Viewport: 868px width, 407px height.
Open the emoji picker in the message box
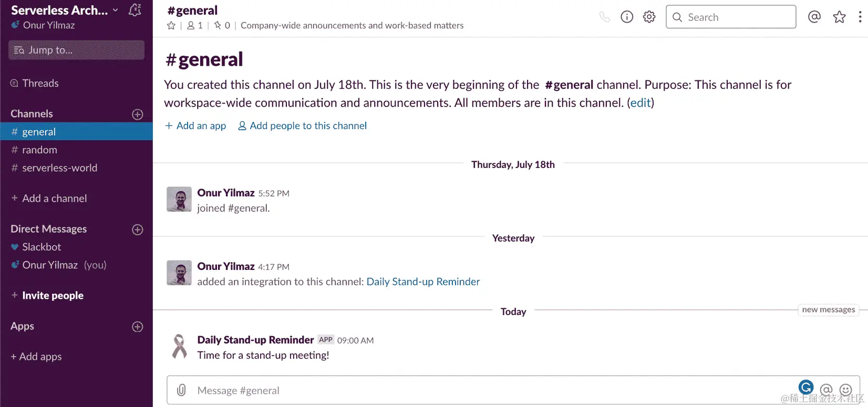pos(845,390)
